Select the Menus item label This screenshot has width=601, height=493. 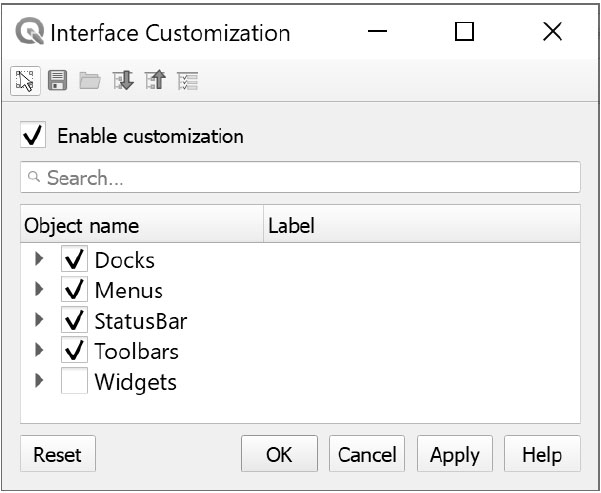click(x=128, y=291)
